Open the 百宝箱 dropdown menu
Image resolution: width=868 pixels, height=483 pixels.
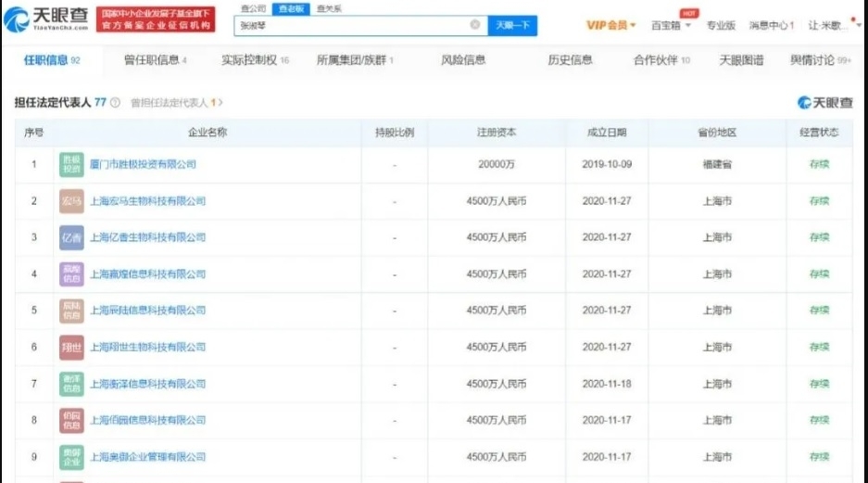point(671,25)
